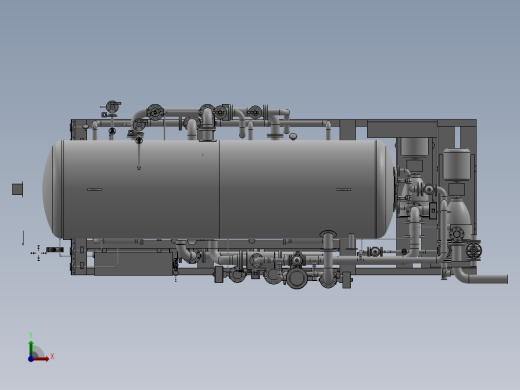Viewport: 520px width, 390px height.
Task: Click the red X axis of the orientation triad
Action: [x=41, y=359]
